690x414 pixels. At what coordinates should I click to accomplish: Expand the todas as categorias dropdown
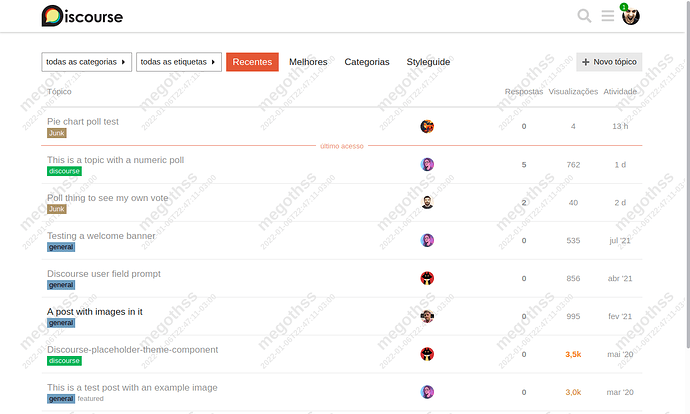click(87, 62)
